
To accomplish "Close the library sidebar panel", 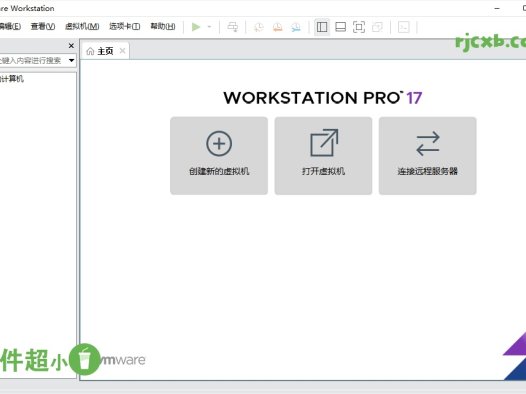I will [71, 46].
